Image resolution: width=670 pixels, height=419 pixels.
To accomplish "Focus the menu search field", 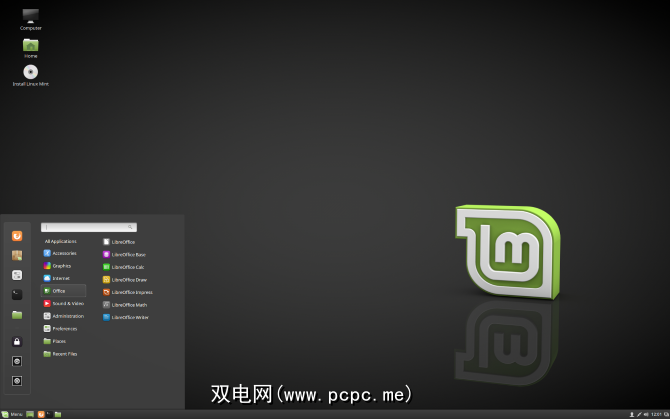I will point(89,227).
